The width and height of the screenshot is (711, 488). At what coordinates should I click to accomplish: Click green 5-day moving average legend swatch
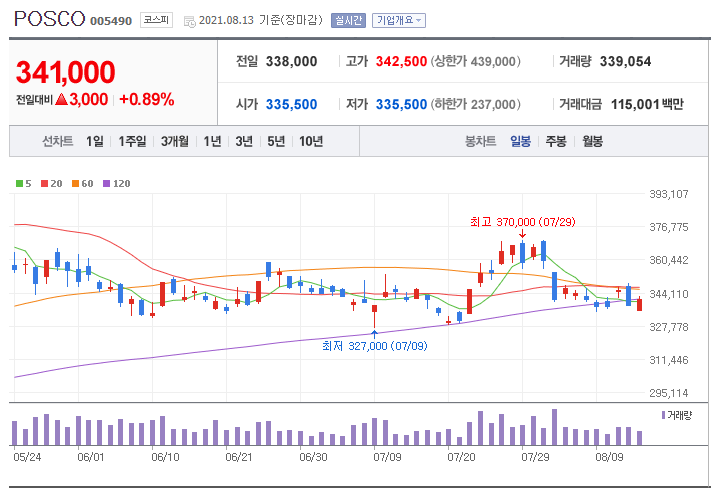coord(19,184)
